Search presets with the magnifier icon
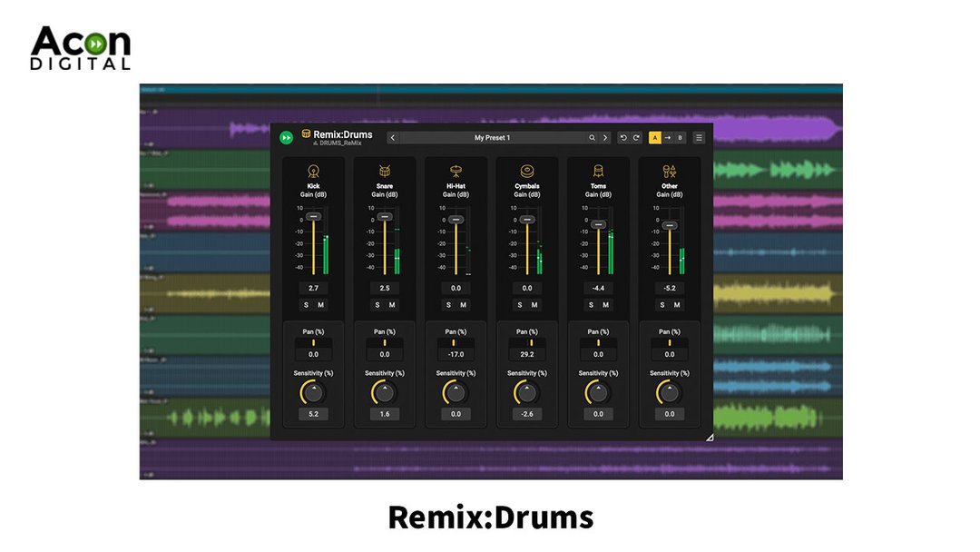This screenshot has height=552, width=980. click(x=593, y=138)
